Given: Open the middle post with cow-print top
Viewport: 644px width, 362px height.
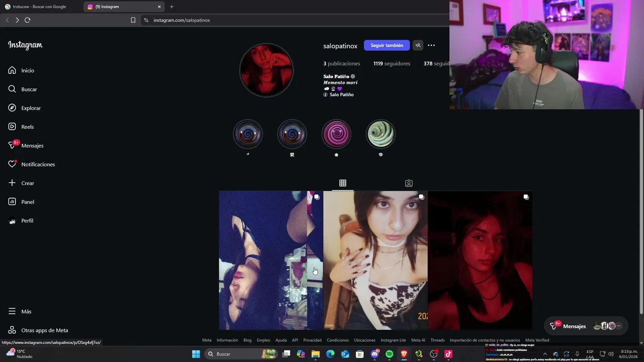Looking at the screenshot, I should coord(375,260).
